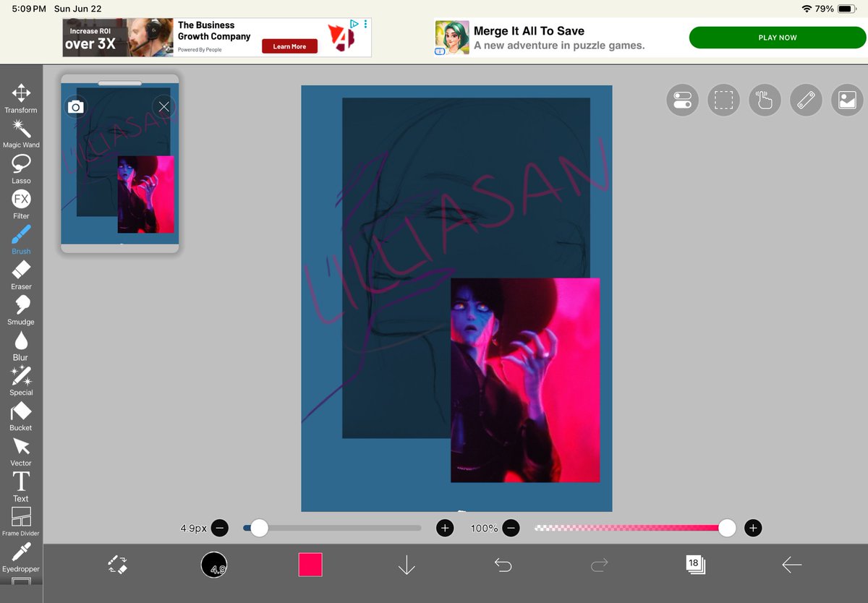Select the Frame Divider tool
Viewport: 868px width, 603px height.
click(x=21, y=522)
